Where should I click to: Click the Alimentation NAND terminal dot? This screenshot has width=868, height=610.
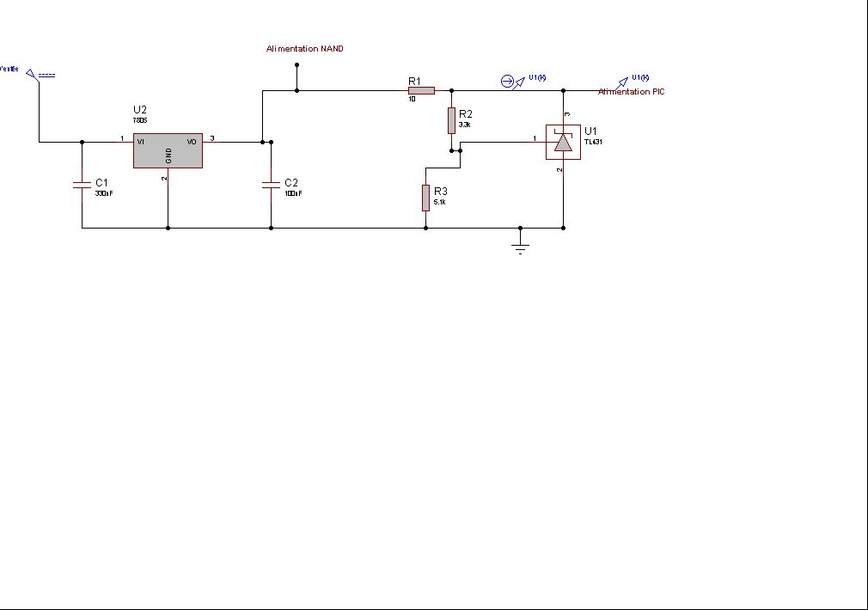point(297,64)
